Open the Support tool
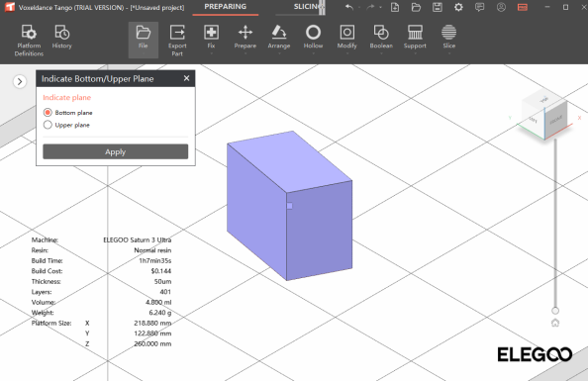Image resolution: width=588 pixels, height=381 pixels. click(415, 37)
